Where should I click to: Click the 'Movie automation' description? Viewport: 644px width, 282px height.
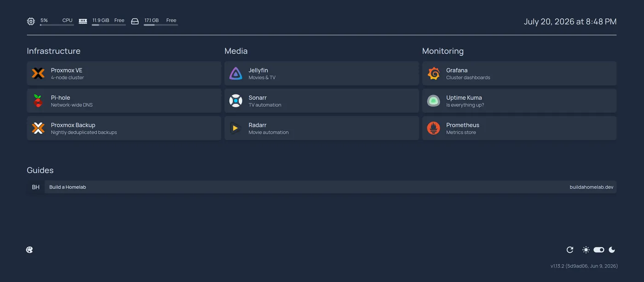269,132
